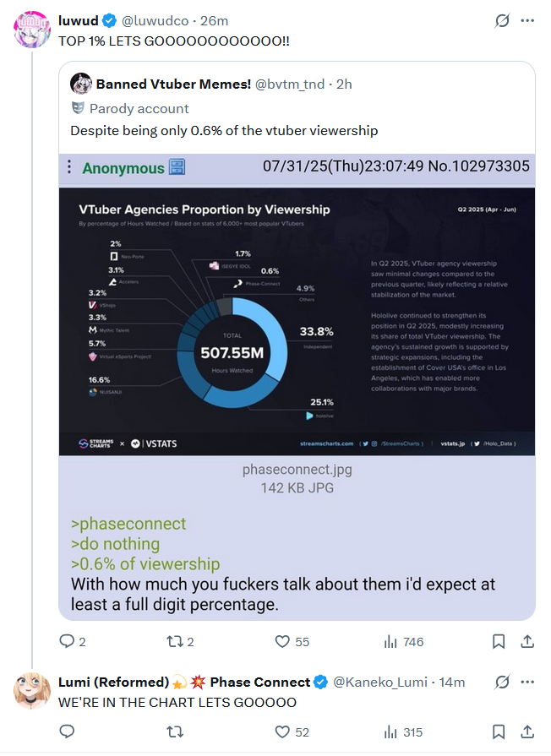The width and height of the screenshot is (551, 756).
Task: Share luwud's tweet via upload icon
Action: click(527, 642)
